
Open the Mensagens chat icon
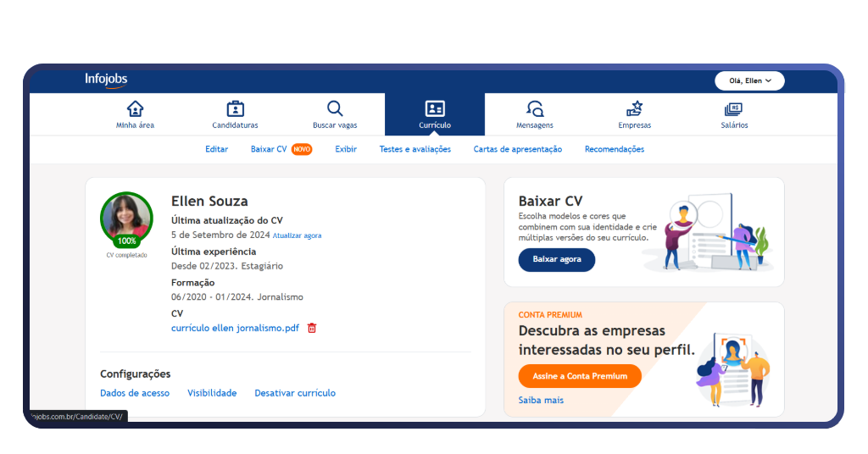(535, 108)
